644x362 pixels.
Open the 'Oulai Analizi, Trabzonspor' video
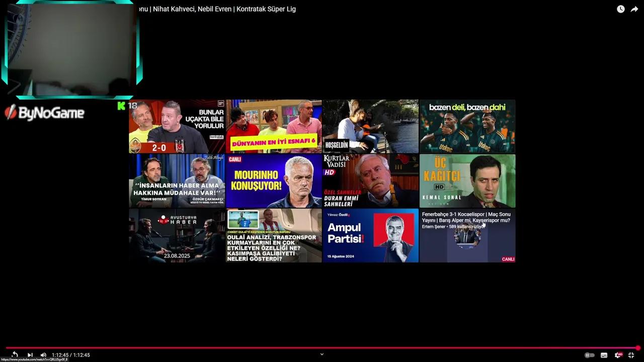point(274,235)
